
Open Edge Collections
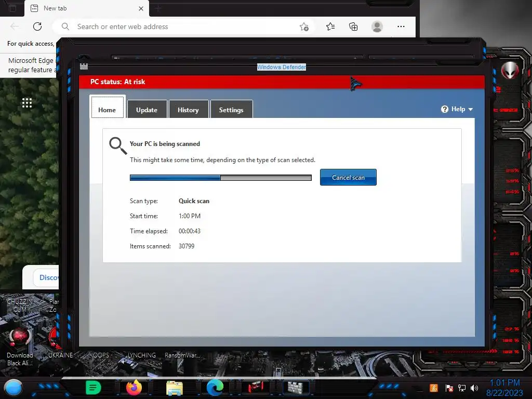(x=353, y=26)
